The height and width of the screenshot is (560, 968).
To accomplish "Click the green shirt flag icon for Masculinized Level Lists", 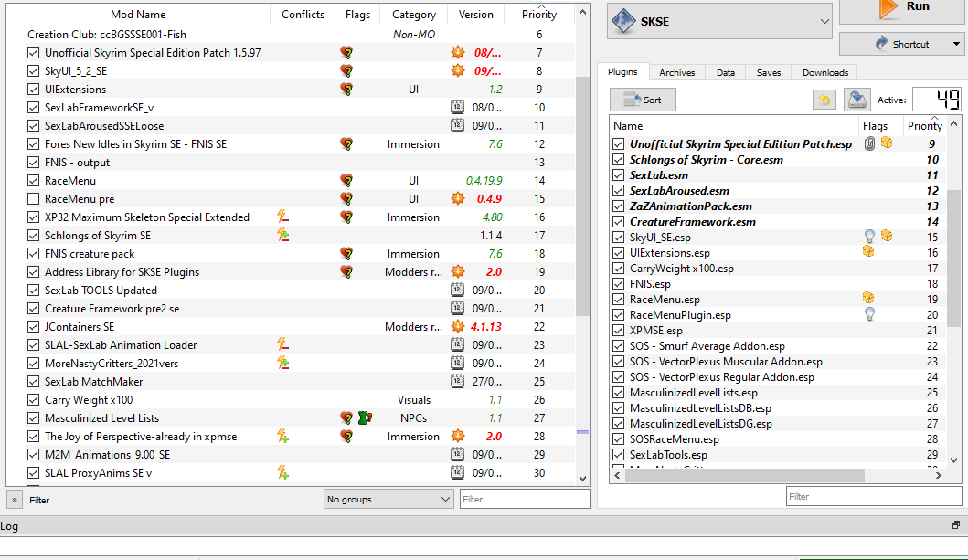I will 365,418.
